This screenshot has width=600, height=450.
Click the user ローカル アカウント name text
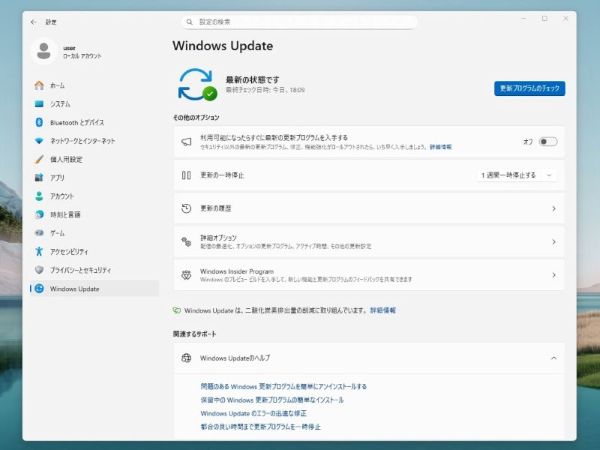click(82, 52)
